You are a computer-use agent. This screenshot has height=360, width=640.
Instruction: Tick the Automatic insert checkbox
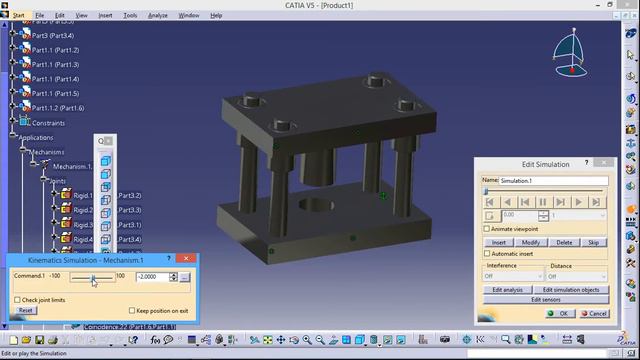[x=487, y=253]
